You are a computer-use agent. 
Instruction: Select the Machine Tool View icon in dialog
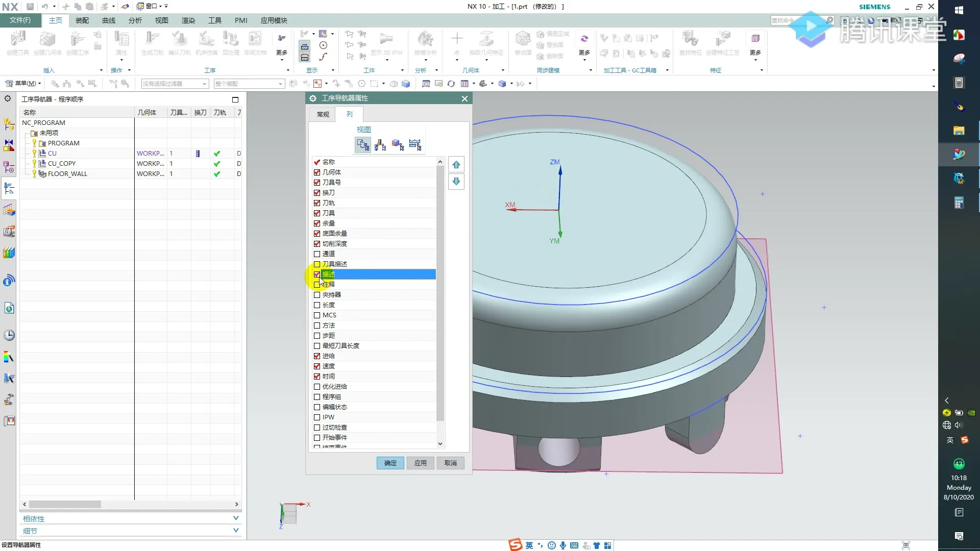click(x=380, y=145)
